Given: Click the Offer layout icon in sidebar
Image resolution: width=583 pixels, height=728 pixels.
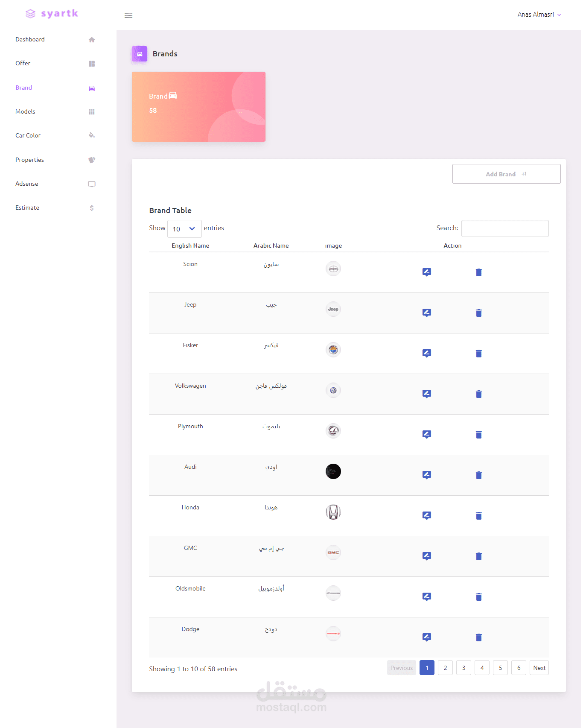Looking at the screenshot, I should pos(92,64).
